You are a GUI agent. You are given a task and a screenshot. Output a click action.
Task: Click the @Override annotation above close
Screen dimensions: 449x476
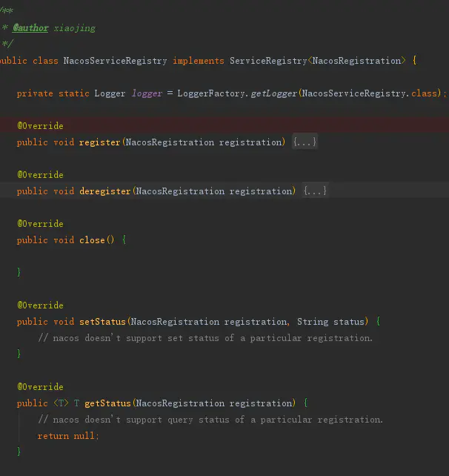(x=40, y=224)
